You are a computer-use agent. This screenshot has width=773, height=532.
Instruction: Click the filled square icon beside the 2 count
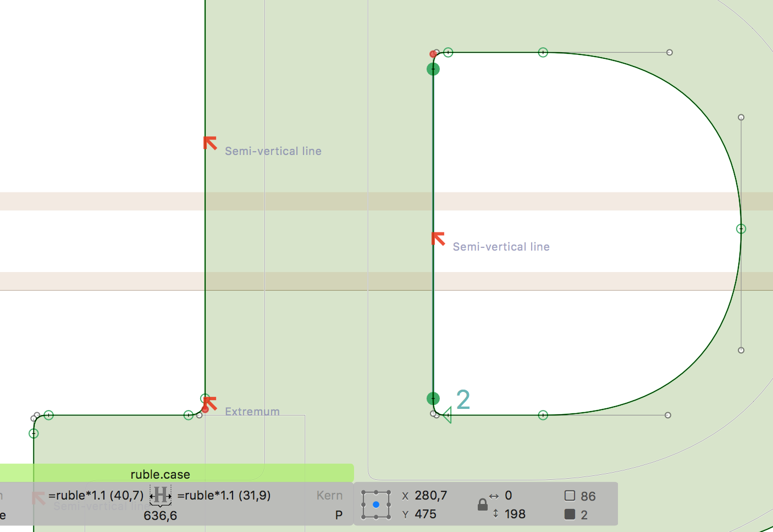570,514
